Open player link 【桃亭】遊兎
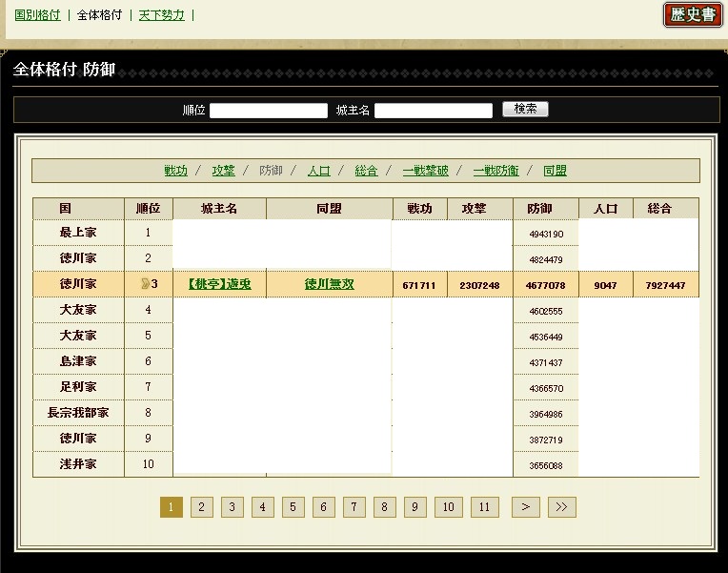The image size is (728, 573). pos(220,284)
